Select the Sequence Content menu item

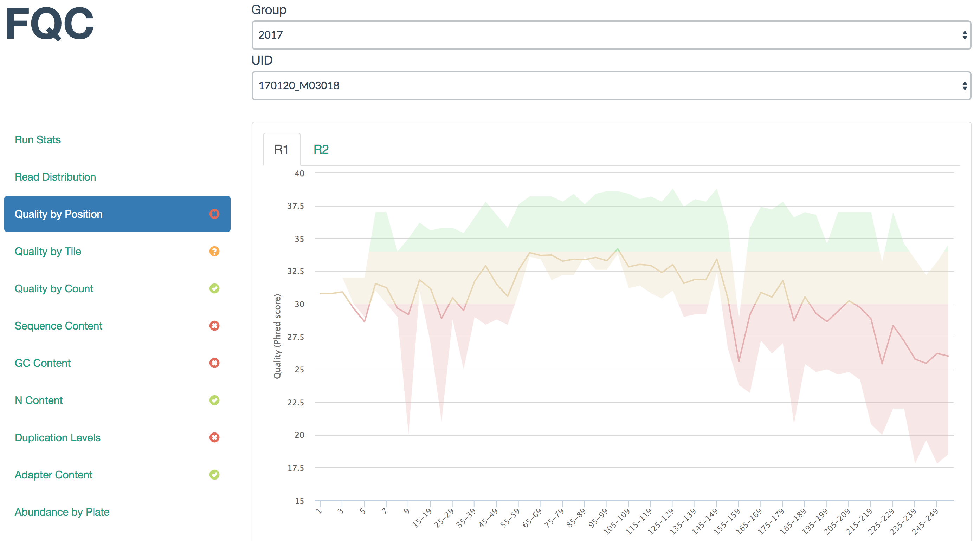59,326
